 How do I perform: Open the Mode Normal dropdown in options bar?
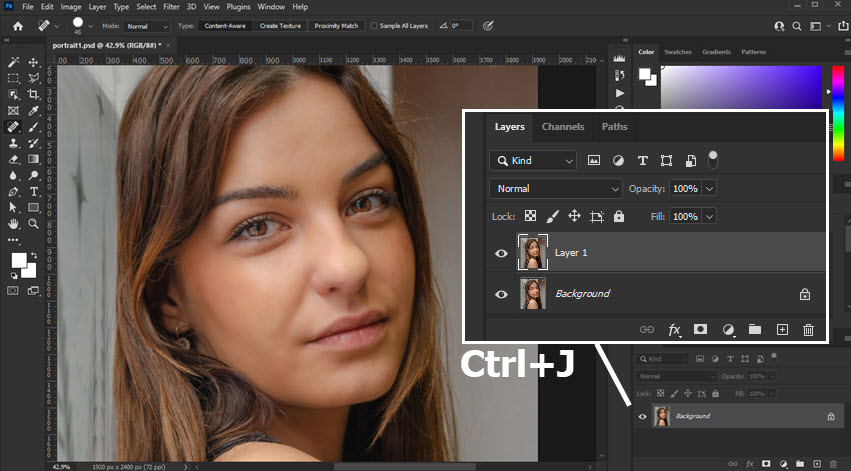147,26
